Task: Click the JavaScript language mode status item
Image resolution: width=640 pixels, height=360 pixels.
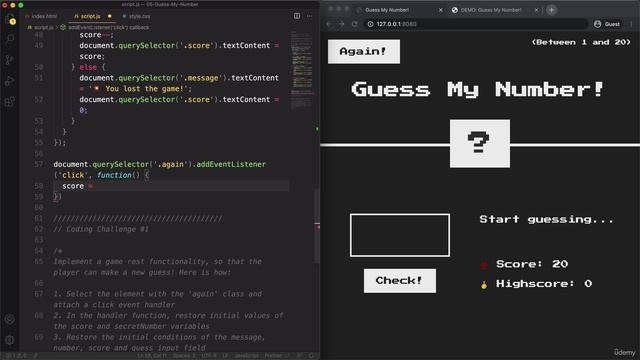Action: point(246,356)
